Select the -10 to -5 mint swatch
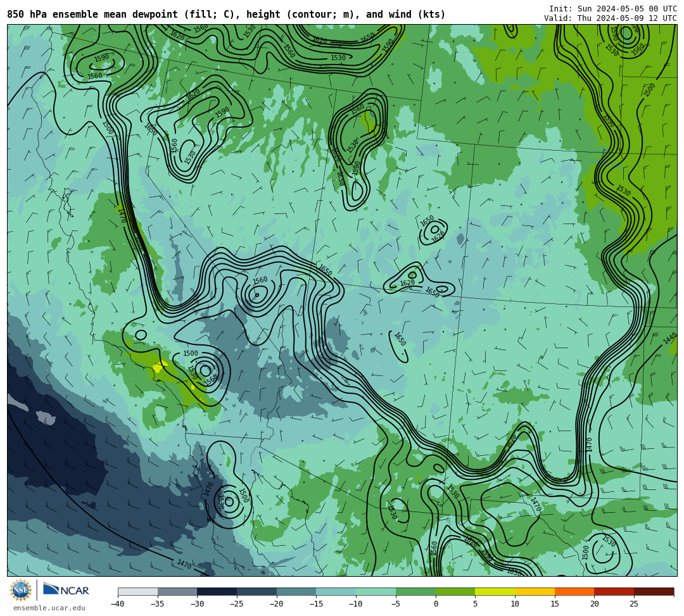This screenshot has width=684, height=616. 376,591
